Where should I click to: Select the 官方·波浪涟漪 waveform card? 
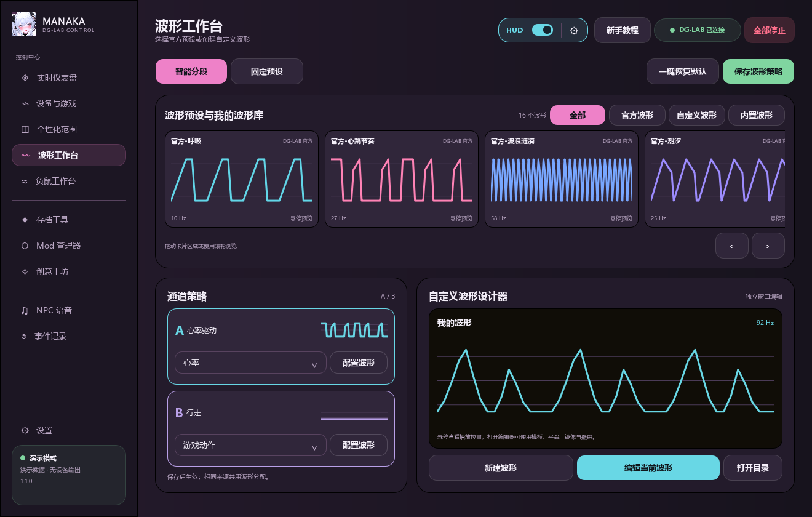point(562,179)
